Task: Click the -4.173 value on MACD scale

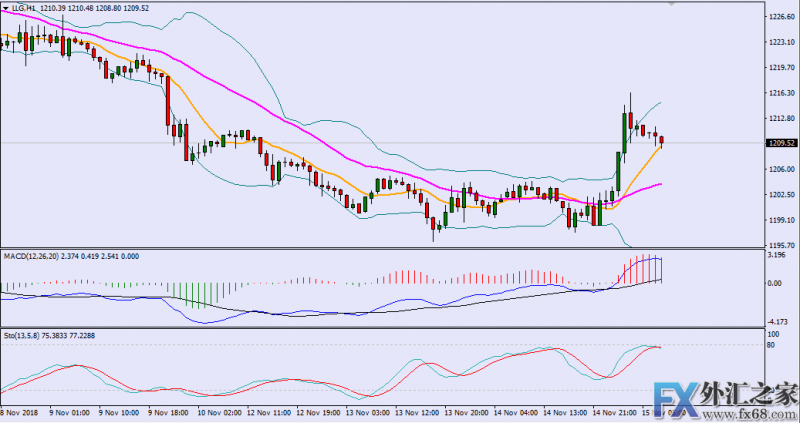Action: tap(778, 320)
